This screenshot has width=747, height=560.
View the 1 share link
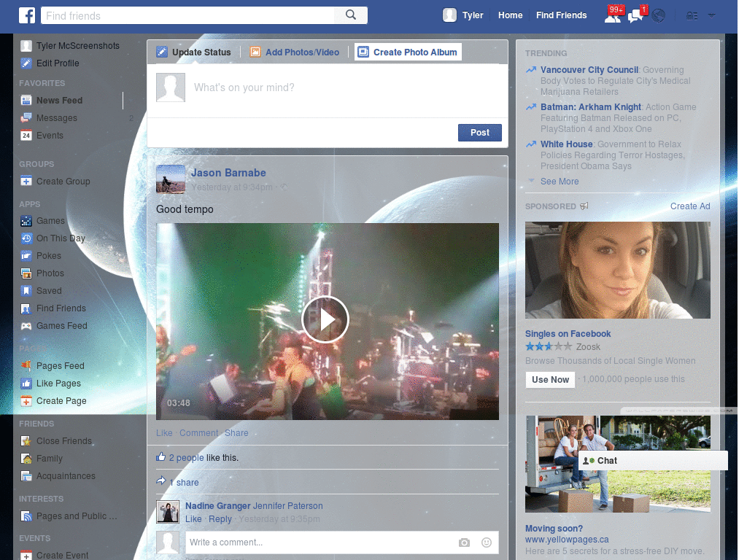click(x=184, y=483)
